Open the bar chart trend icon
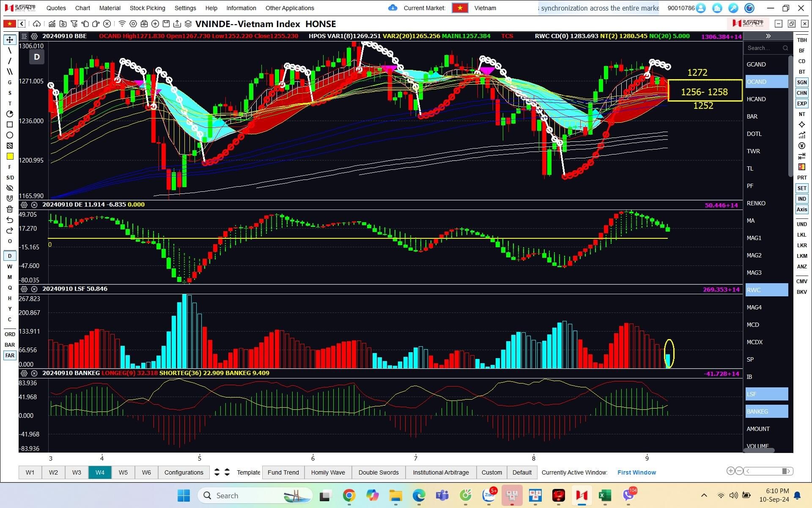 52,24
